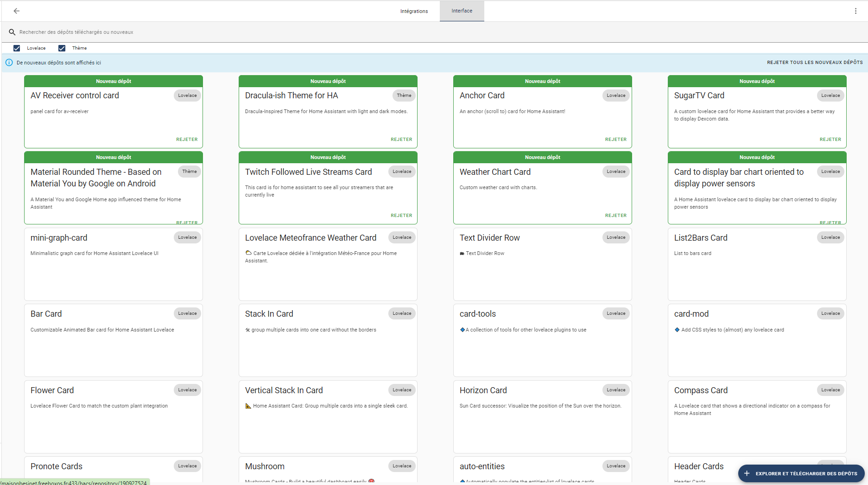Click the Material Rounded Theme title
868x485 pixels.
pos(96,178)
